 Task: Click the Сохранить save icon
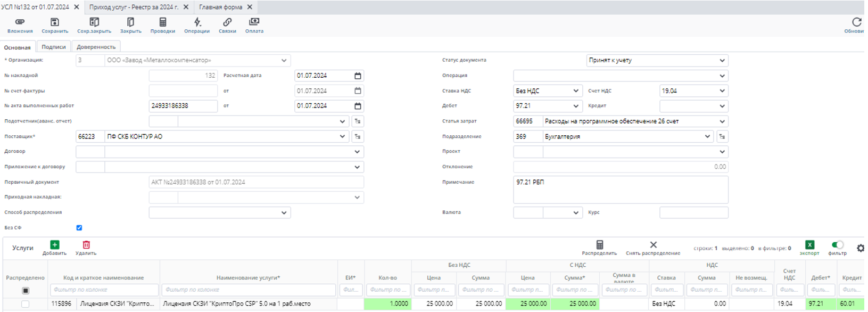coord(55,22)
